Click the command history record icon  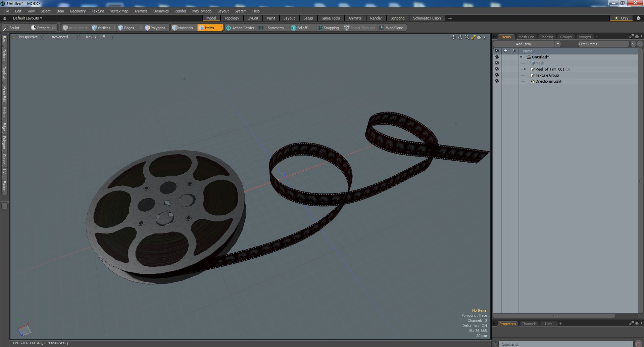coord(638,344)
